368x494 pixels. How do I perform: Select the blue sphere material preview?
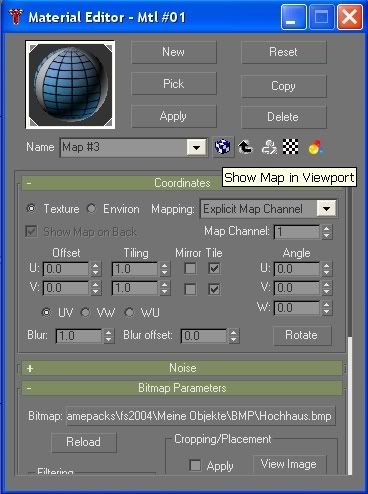coord(70,85)
